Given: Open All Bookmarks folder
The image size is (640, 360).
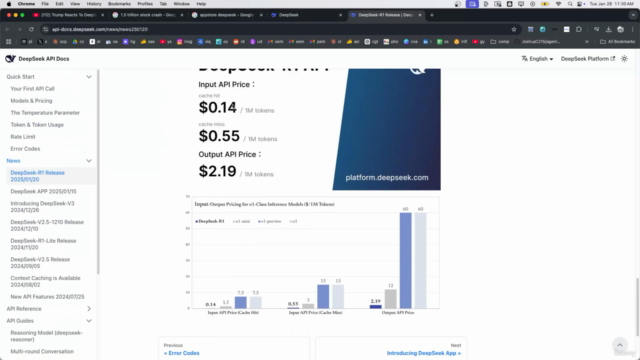Looking at the screenshot, I should [617, 42].
